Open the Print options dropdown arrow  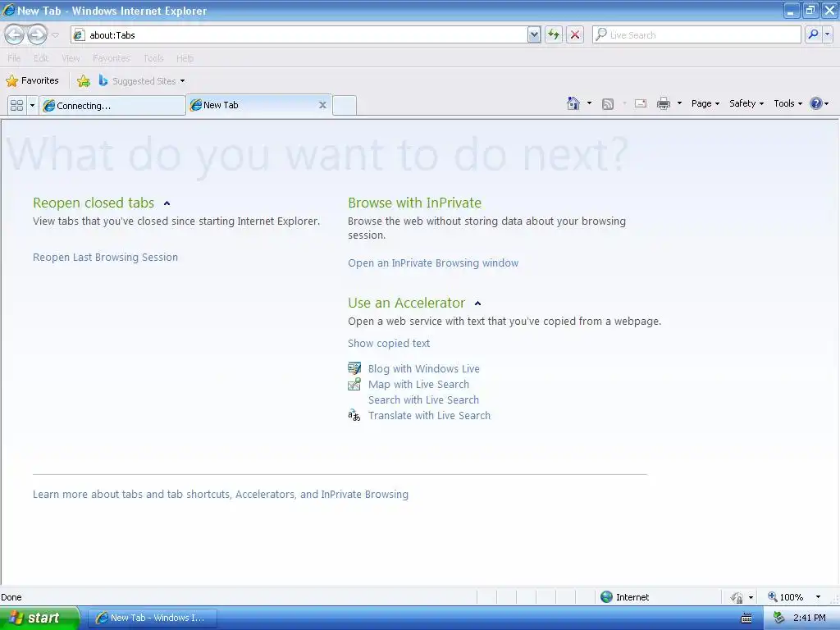679,103
